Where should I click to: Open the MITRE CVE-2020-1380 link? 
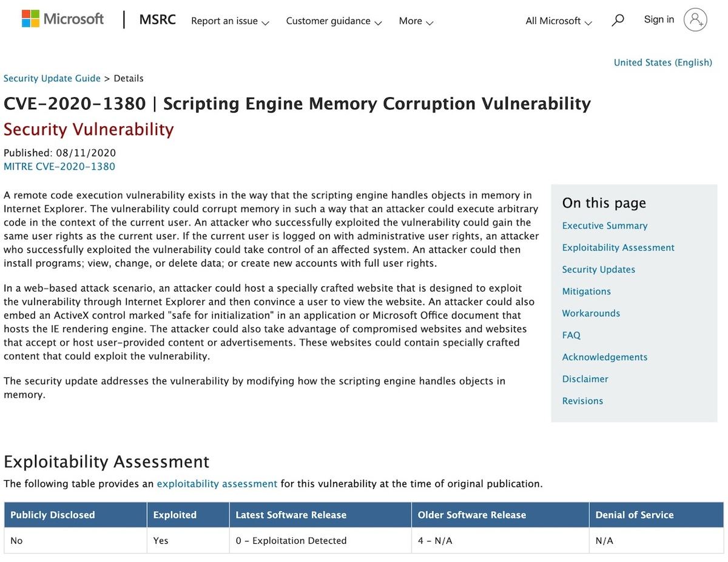pyautogui.click(x=59, y=167)
